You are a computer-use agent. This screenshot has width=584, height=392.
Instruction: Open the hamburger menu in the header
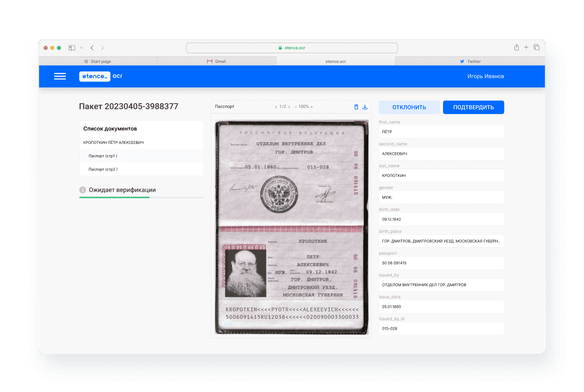pyautogui.click(x=60, y=76)
